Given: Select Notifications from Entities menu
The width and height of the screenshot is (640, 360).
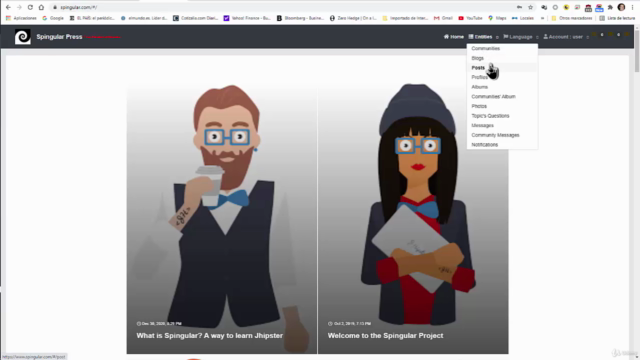Looking at the screenshot, I should [x=484, y=144].
